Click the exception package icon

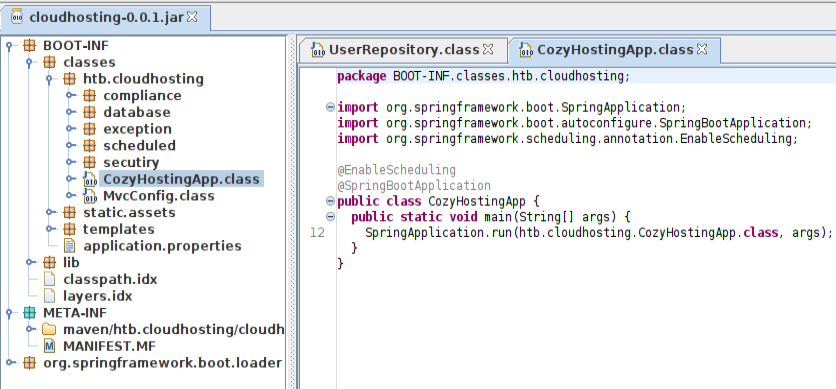90,129
